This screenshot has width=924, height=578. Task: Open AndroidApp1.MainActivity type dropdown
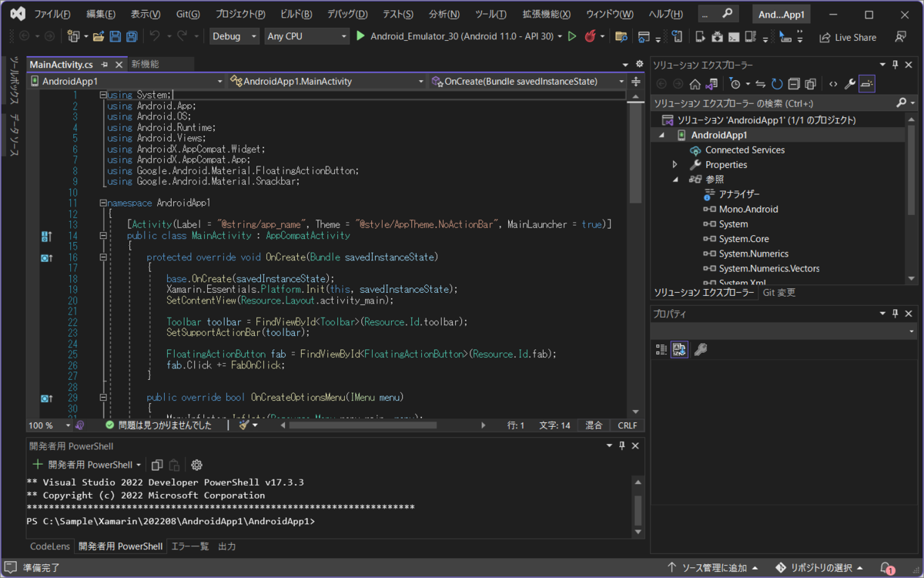pos(327,81)
